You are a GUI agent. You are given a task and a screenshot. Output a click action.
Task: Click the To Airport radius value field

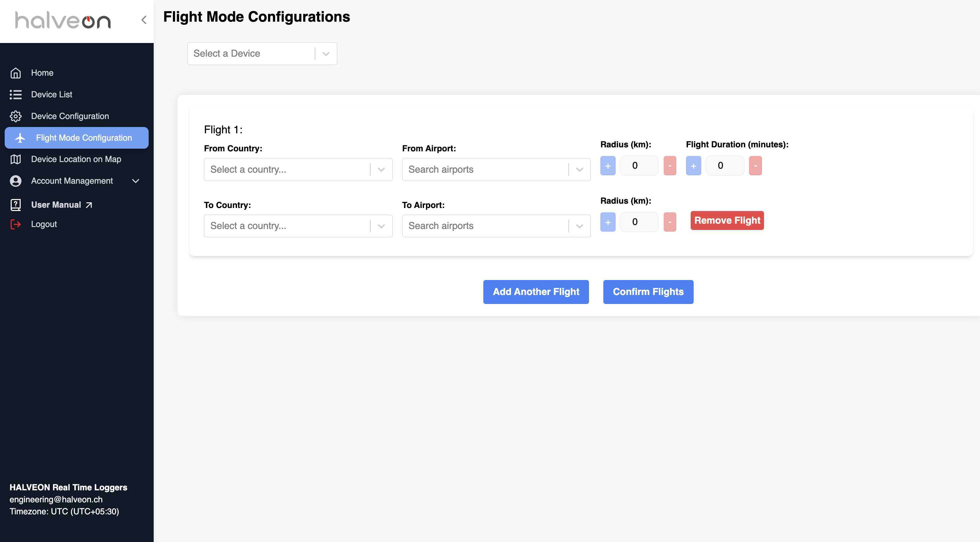639,222
